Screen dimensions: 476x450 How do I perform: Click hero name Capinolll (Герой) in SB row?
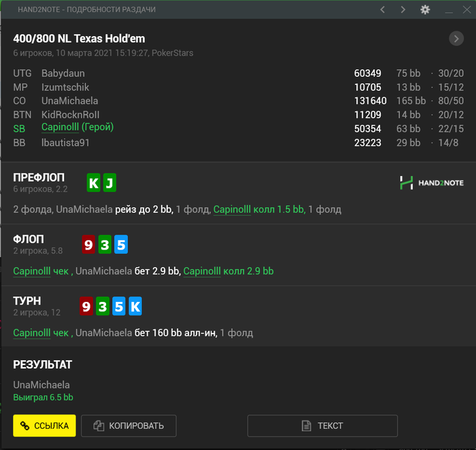(x=78, y=127)
